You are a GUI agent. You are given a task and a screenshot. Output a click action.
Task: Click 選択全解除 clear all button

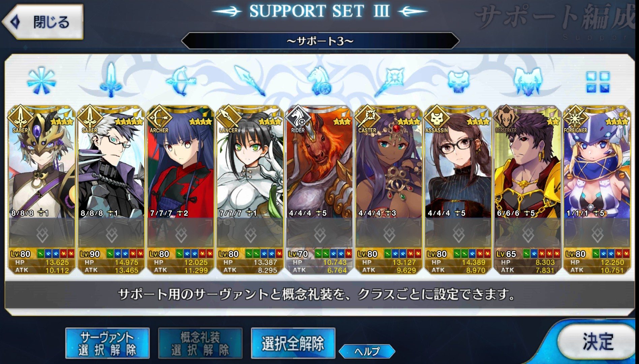[293, 343]
